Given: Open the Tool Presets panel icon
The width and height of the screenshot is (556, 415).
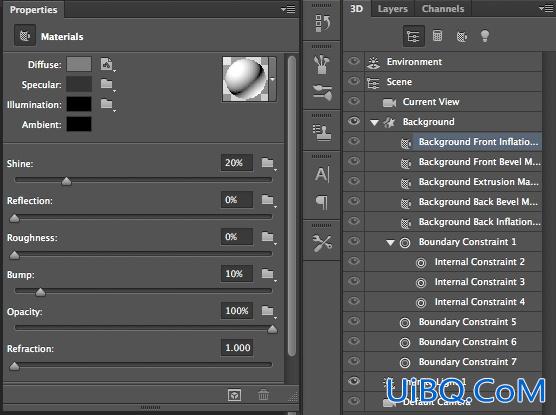Looking at the screenshot, I should coord(322,244).
